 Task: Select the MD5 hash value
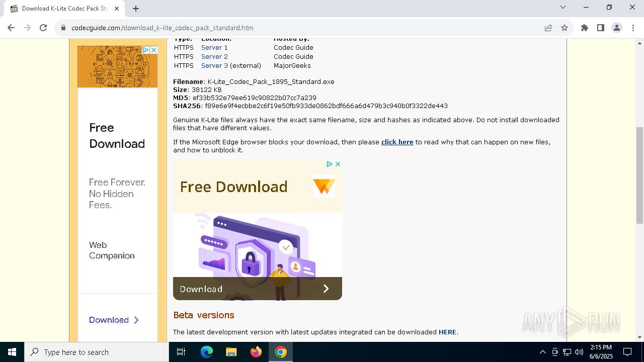[255, 98]
